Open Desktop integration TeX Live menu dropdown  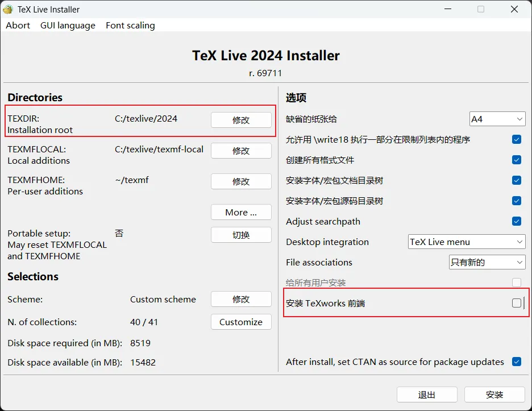point(467,242)
